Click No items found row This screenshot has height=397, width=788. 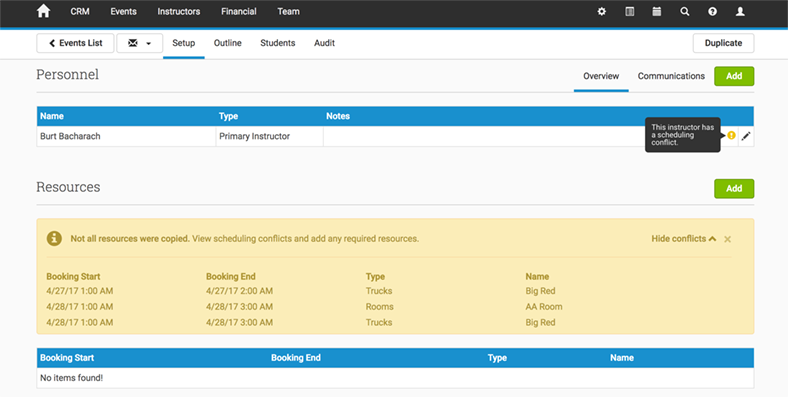395,378
